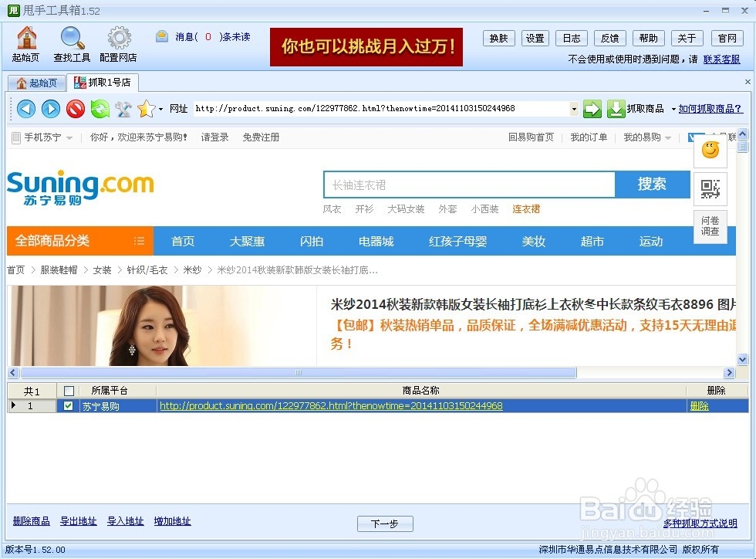This screenshot has width=756, height=559.
Task: Open 全部商品分类 category menu
Action: [x=80, y=240]
